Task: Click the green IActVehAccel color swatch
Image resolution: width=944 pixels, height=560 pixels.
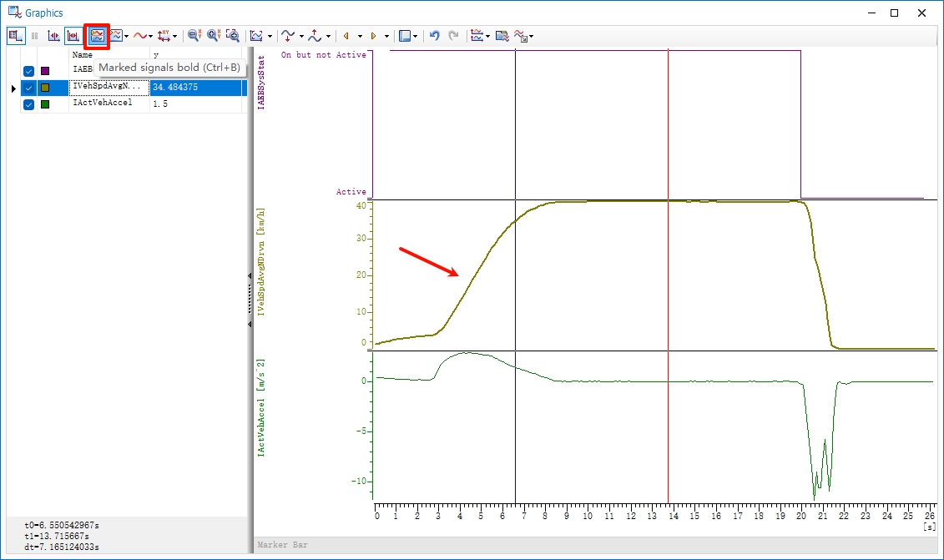Action: point(45,104)
